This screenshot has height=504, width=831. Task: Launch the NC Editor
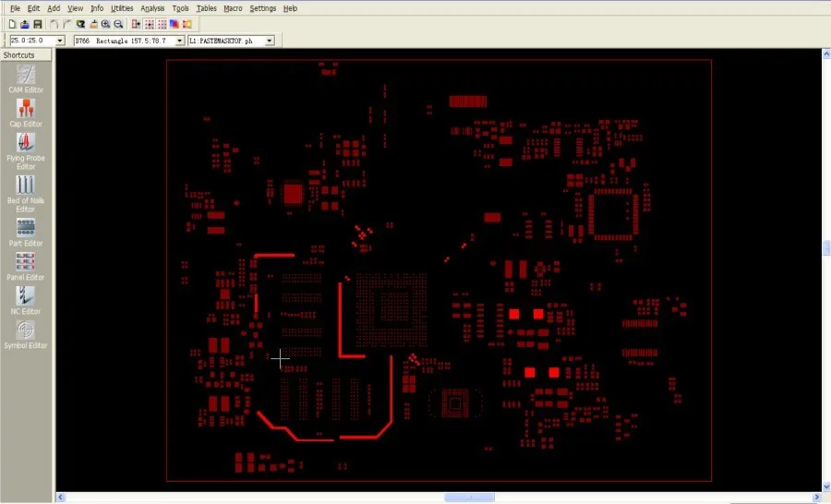click(26, 296)
